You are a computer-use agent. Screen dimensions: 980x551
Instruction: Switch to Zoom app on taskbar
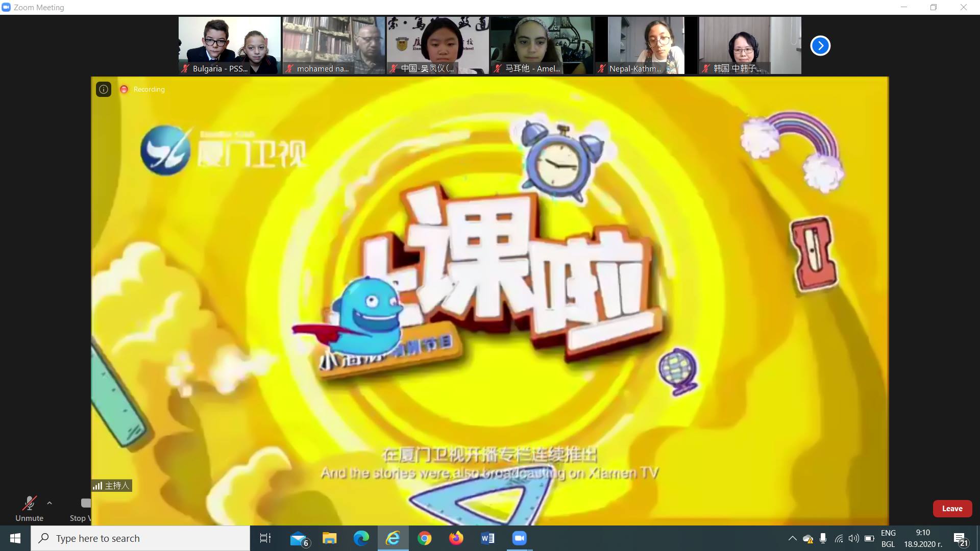520,538
